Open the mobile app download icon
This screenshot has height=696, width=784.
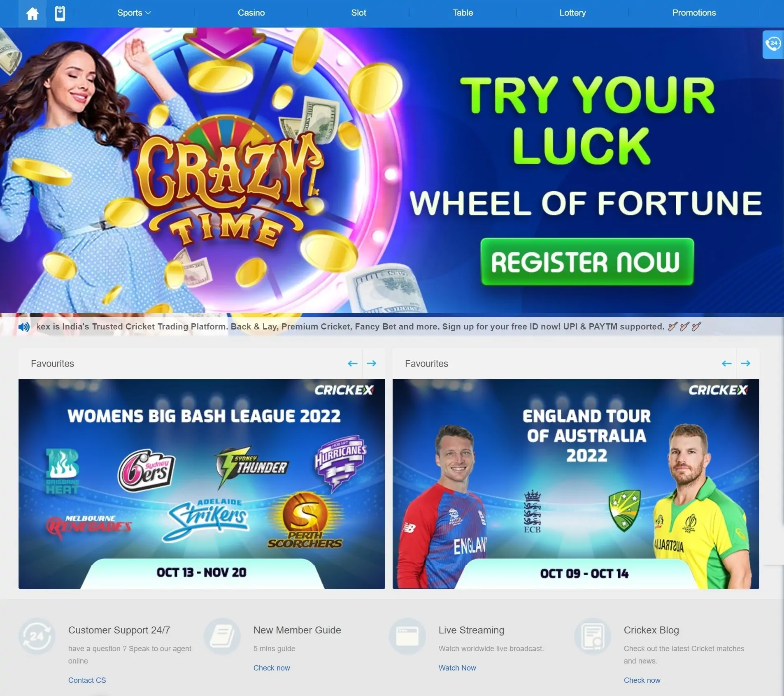(x=60, y=14)
